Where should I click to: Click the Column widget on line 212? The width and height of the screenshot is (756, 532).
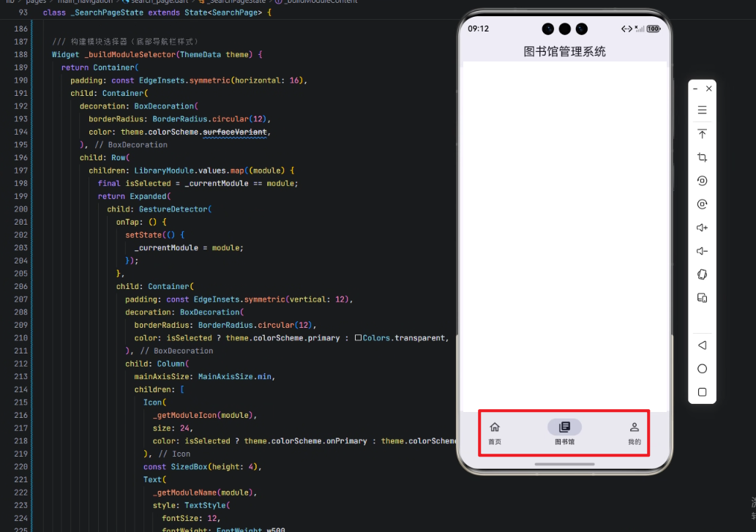(x=171, y=364)
